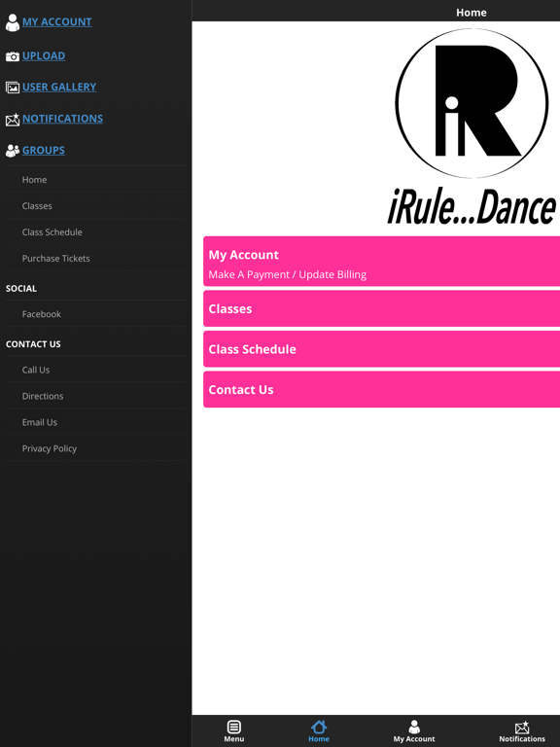
Task: Click the Home tab label in bottom bar
Action: pyautogui.click(x=319, y=739)
